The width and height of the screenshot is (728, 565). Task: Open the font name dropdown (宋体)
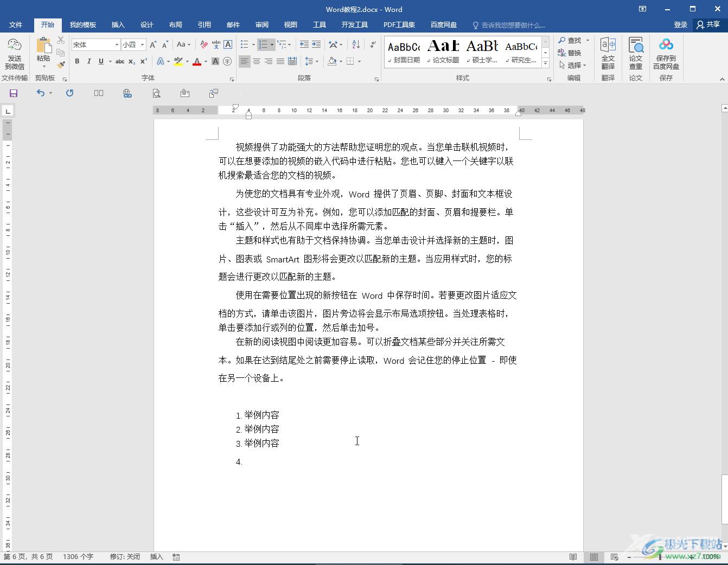click(x=117, y=44)
